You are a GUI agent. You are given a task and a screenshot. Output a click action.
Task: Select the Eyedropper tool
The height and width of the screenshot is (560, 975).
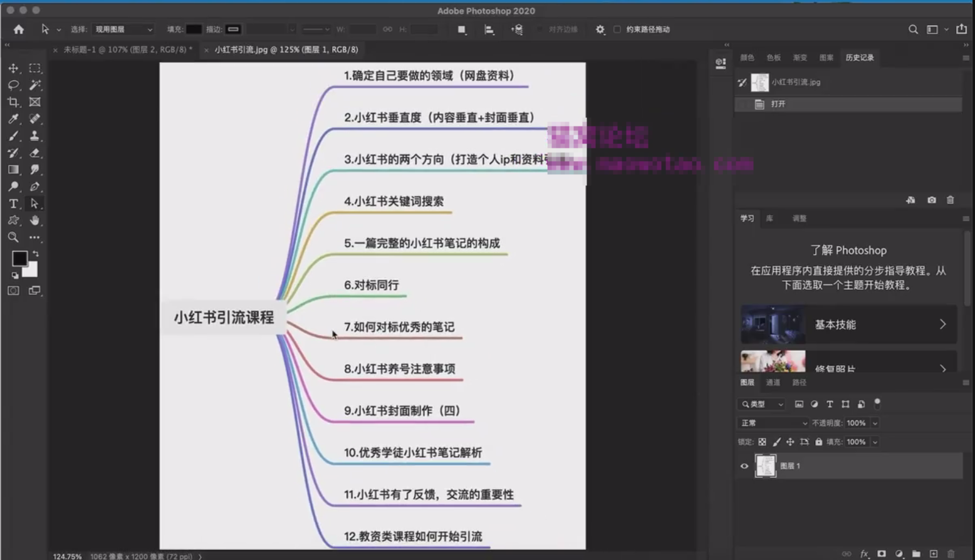pyautogui.click(x=13, y=119)
